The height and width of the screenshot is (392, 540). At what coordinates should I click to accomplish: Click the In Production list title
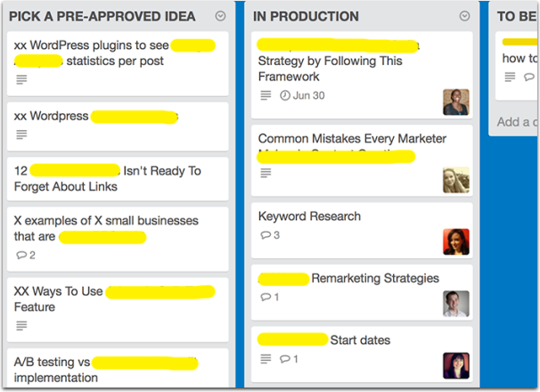306,17
